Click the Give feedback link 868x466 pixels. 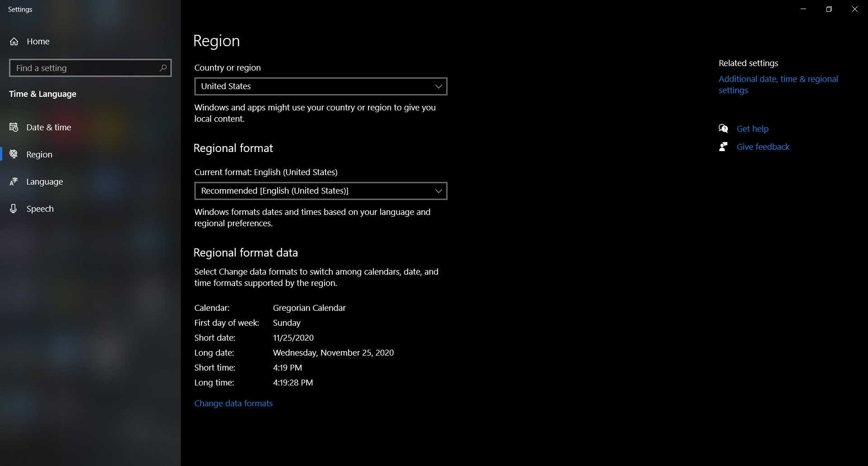pos(763,147)
